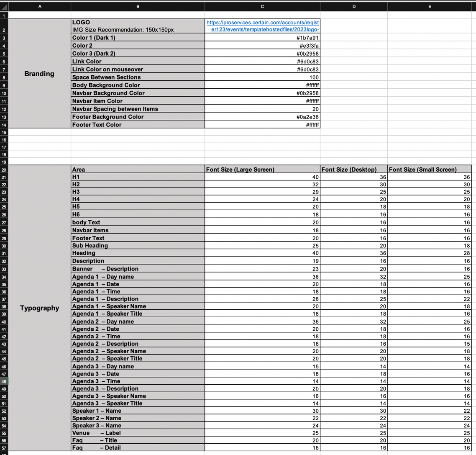This screenshot has width=476, height=455.
Task: Select Agenda 1 – Description large value 26
Action: click(x=262, y=299)
